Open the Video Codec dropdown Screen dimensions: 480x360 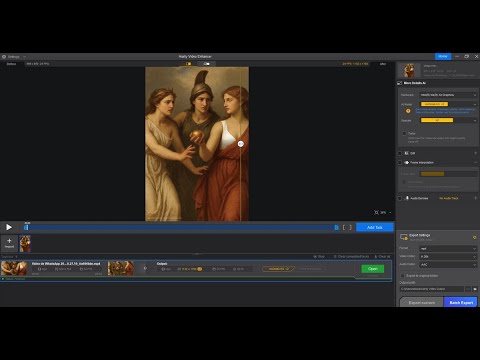pos(448,257)
